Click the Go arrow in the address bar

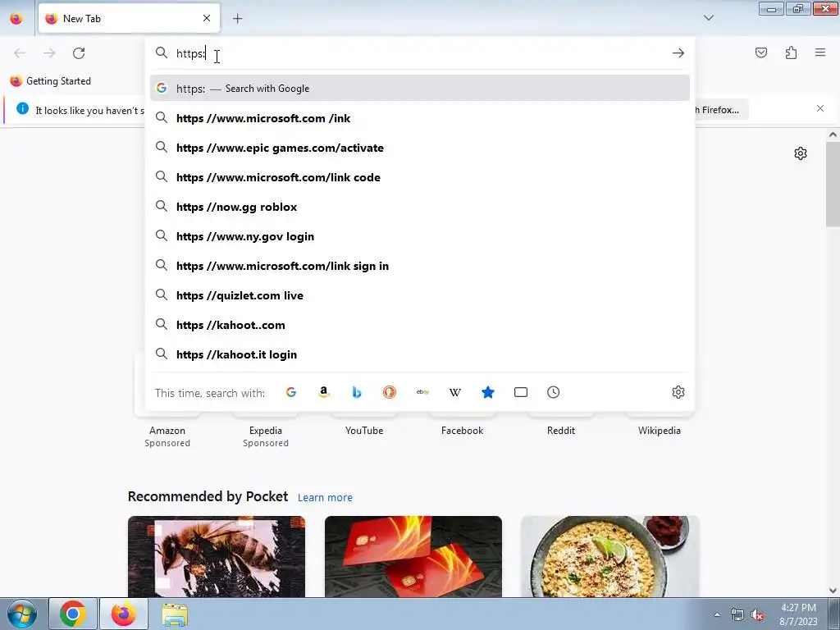click(x=678, y=53)
